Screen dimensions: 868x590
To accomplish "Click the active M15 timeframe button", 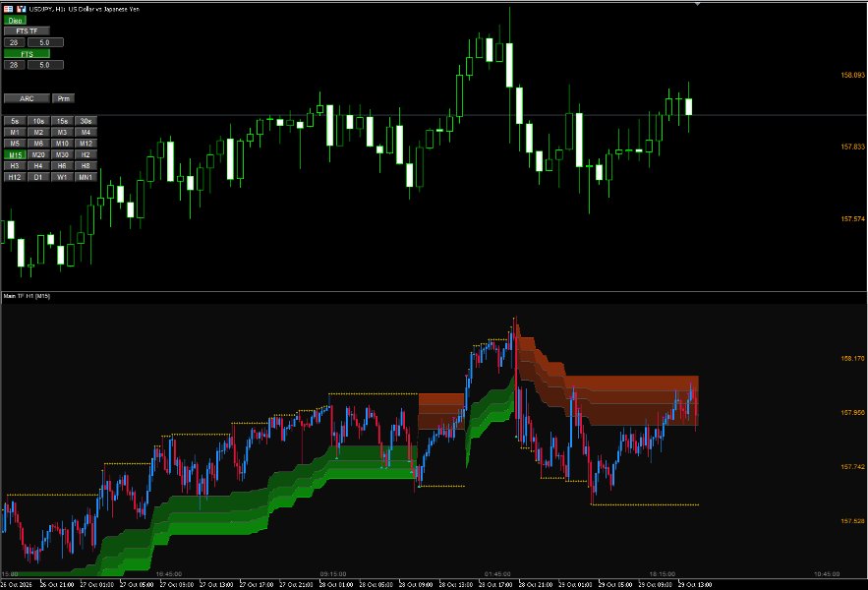I will click(15, 155).
